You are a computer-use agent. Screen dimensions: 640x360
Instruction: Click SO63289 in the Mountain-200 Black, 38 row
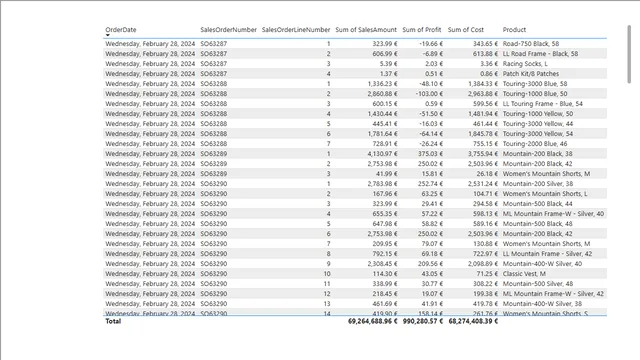point(213,154)
